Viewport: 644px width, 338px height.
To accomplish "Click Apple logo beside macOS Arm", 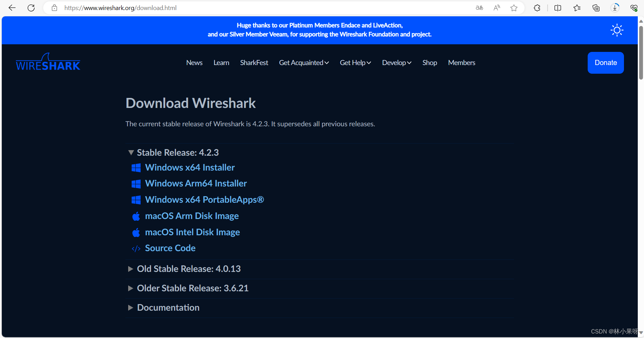I will (136, 216).
